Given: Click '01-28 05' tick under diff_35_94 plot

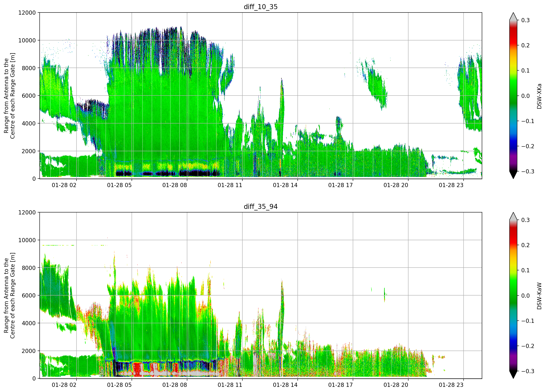Looking at the screenshot, I should click(x=120, y=385).
